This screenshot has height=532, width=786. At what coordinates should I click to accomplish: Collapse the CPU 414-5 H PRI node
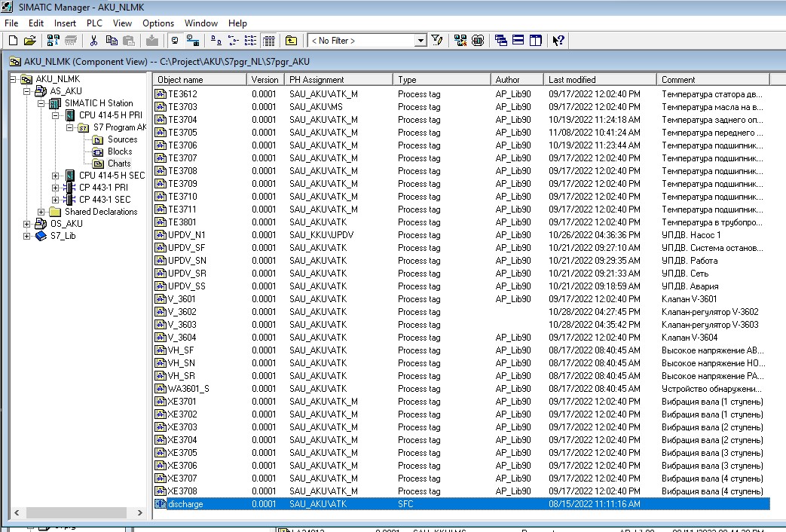pyautogui.click(x=56, y=115)
